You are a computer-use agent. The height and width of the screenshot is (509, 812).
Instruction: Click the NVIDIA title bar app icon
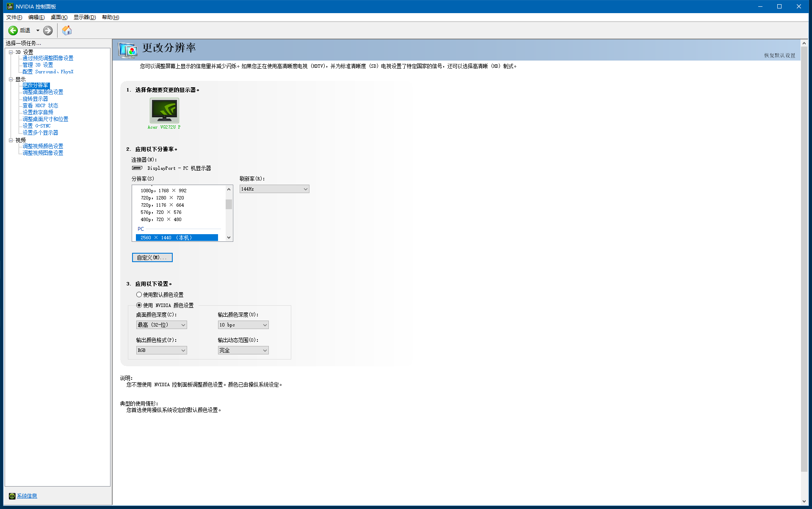pyautogui.click(x=10, y=6)
